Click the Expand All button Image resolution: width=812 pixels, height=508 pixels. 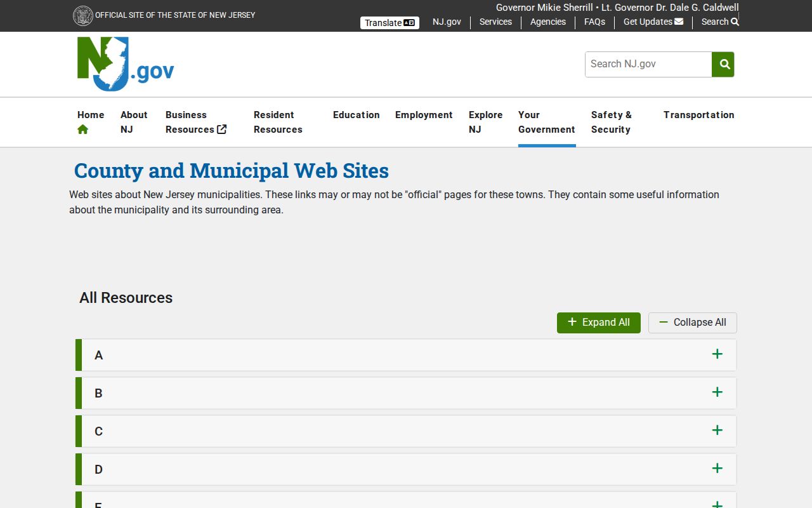pos(599,323)
